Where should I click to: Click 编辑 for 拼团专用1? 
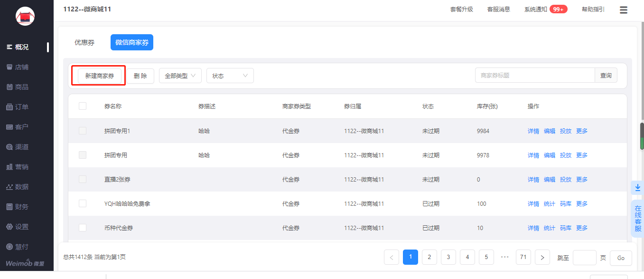pos(550,131)
